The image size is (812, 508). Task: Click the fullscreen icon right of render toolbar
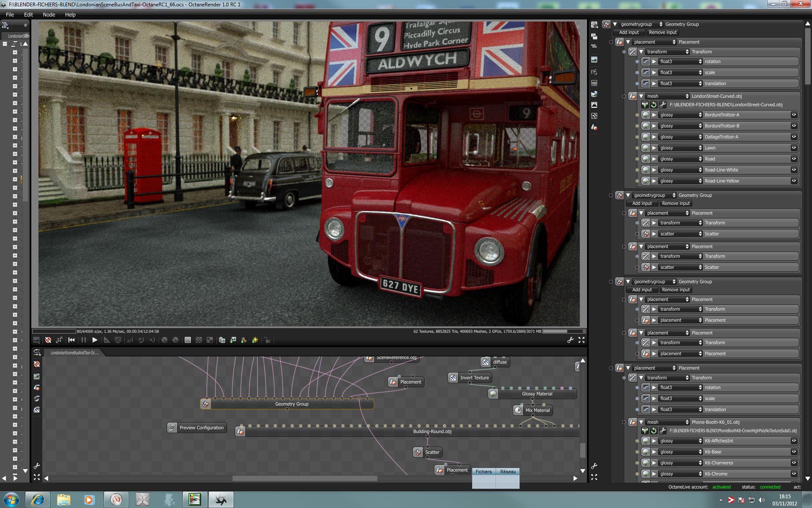pyautogui.click(x=582, y=340)
